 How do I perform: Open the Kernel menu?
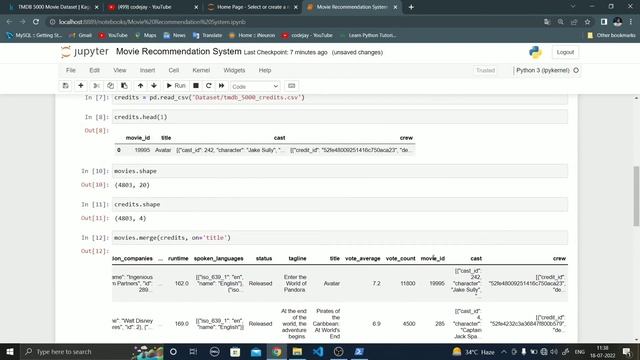[x=201, y=70]
